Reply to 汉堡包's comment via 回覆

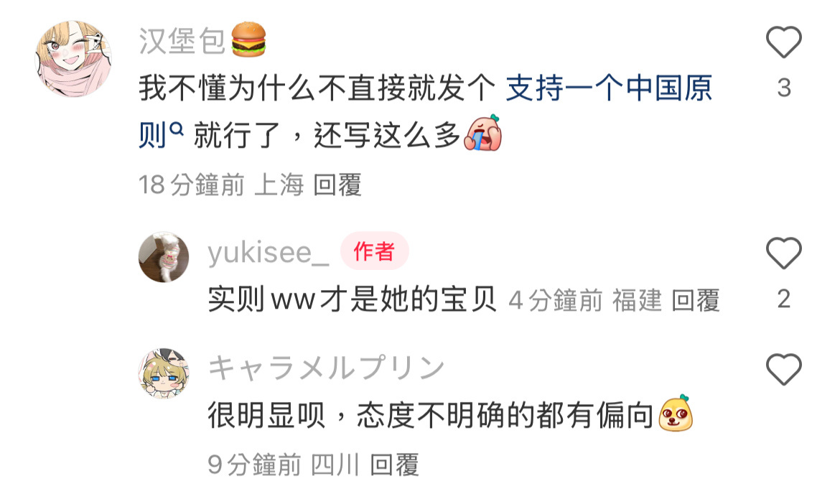click(x=337, y=185)
